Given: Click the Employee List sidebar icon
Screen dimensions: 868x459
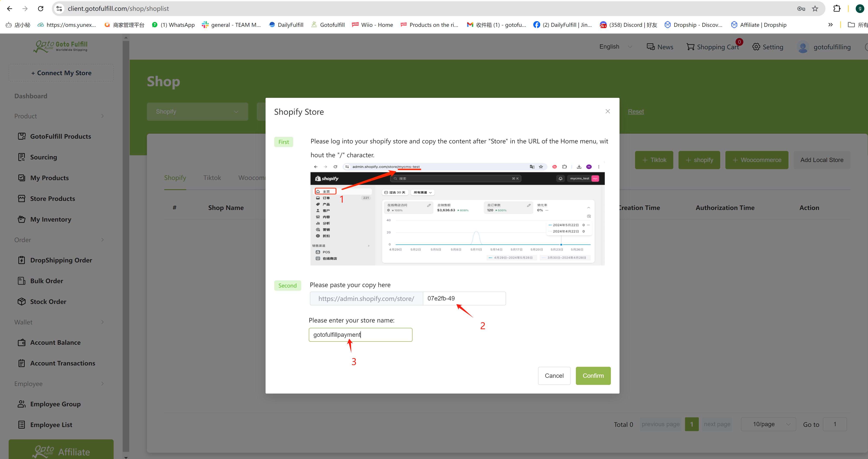Looking at the screenshot, I should click(x=22, y=425).
